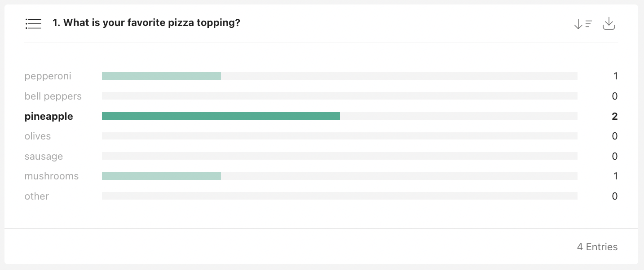Click the pepperoni light green bar
Image resolution: width=644 pixels, height=270 pixels.
pos(161,76)
